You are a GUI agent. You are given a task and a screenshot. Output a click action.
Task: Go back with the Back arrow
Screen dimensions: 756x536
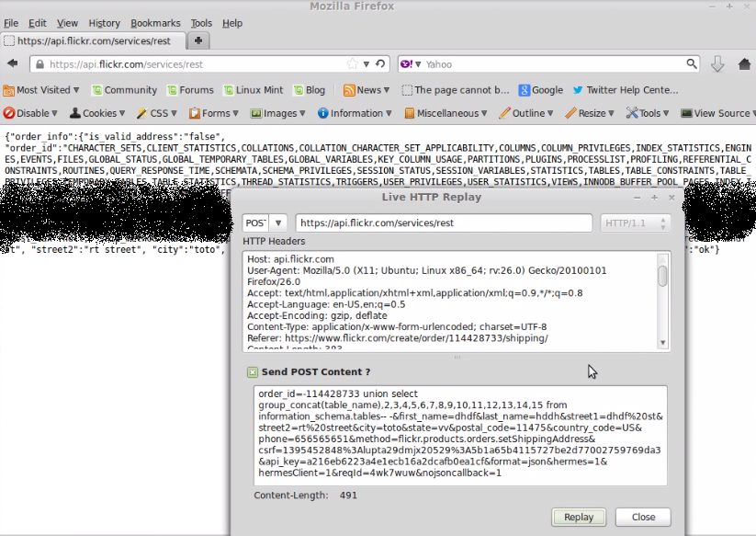point(13,63)
